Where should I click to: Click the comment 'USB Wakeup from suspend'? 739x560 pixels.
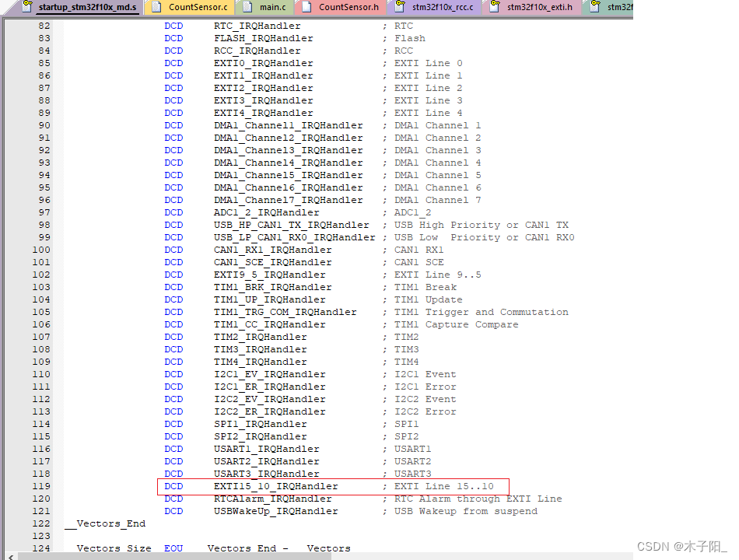(x=466, y=512)
